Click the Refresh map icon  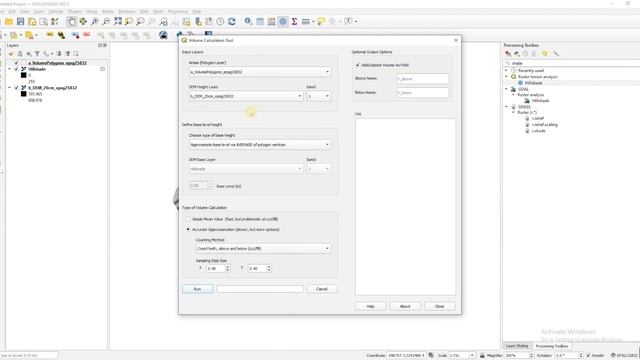tap(232, 22)
